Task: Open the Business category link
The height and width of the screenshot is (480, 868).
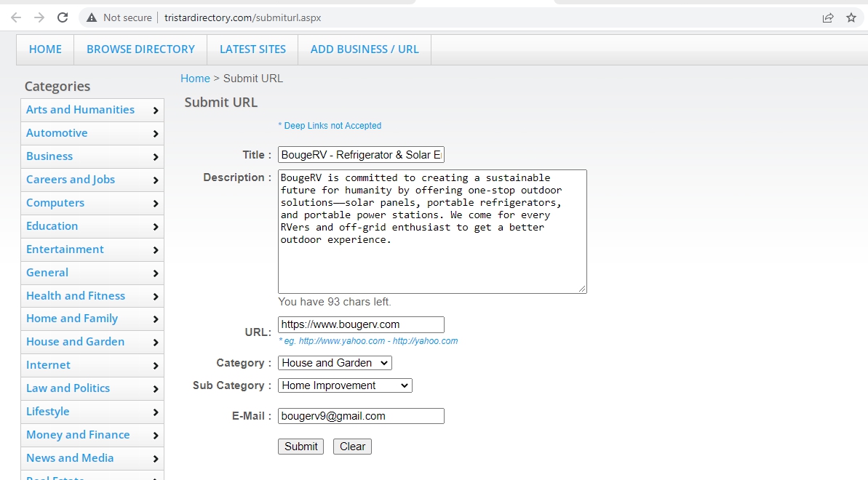Action: pos(49,156)
